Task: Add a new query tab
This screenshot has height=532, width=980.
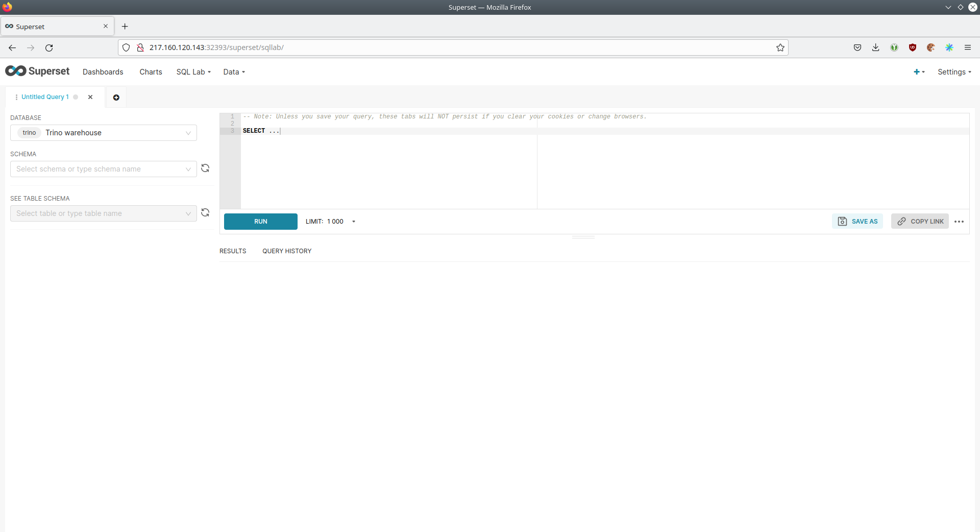Action: pyautogui.click(x=116, y=98)
